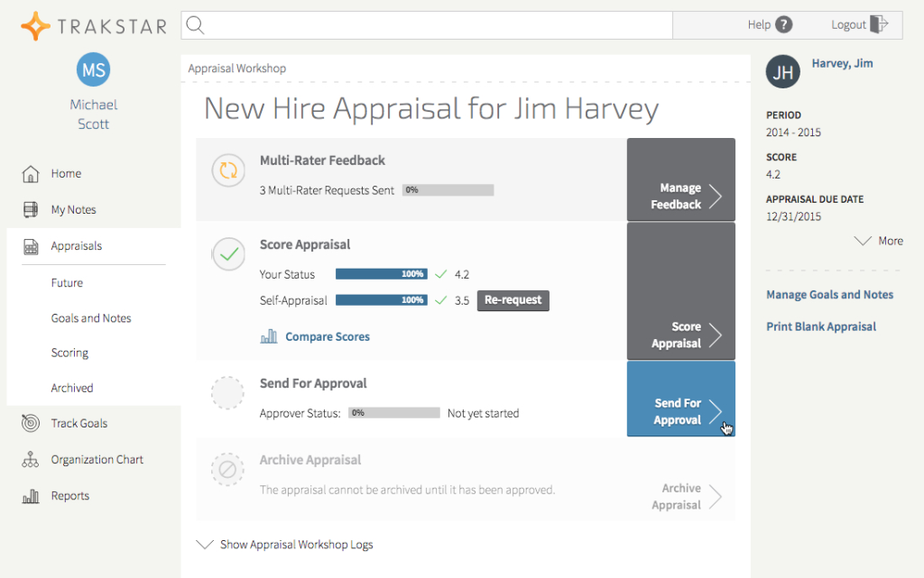Viewport: 924px width, 578px height.
Task: Click the Organization Chart hierarchy icon
Action: [31, 460]
